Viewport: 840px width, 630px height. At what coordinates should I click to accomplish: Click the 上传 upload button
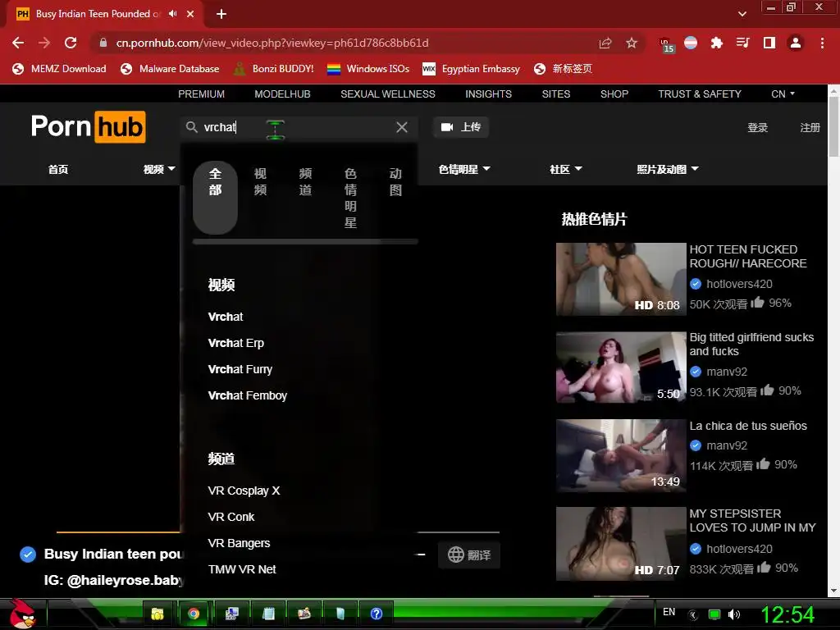[461, 127]
